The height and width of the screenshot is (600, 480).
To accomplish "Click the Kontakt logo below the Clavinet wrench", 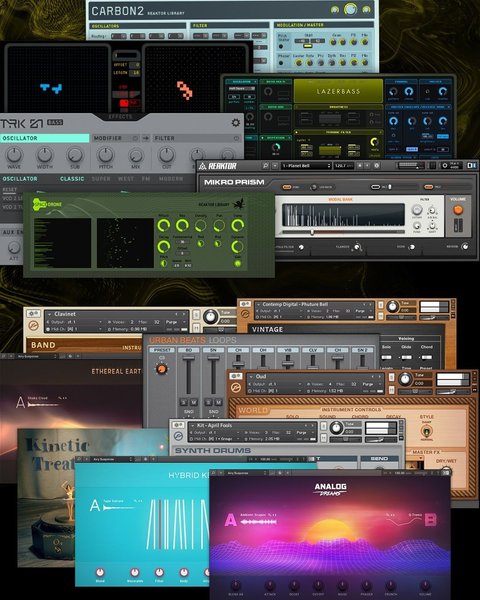I will point(33,325).
